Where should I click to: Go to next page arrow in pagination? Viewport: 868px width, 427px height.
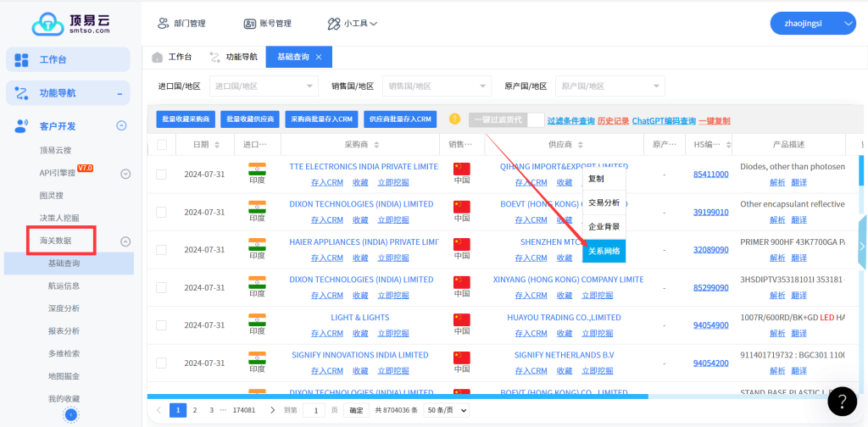point(272,410)
